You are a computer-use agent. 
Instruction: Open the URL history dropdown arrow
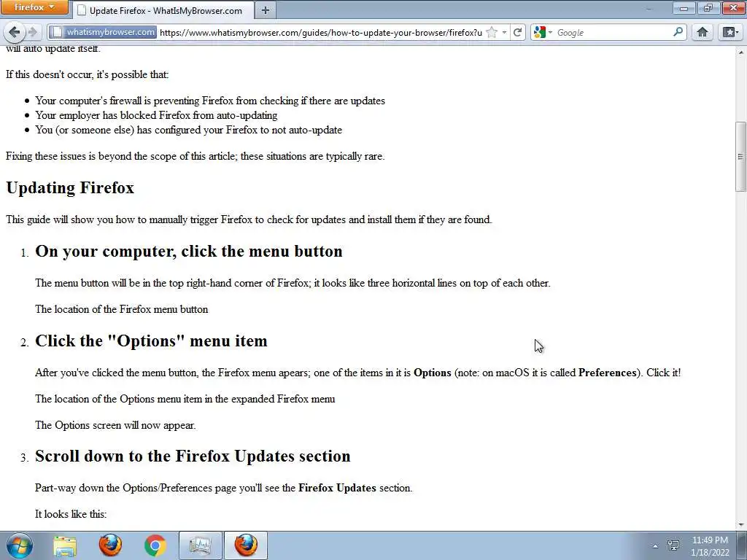504,32
